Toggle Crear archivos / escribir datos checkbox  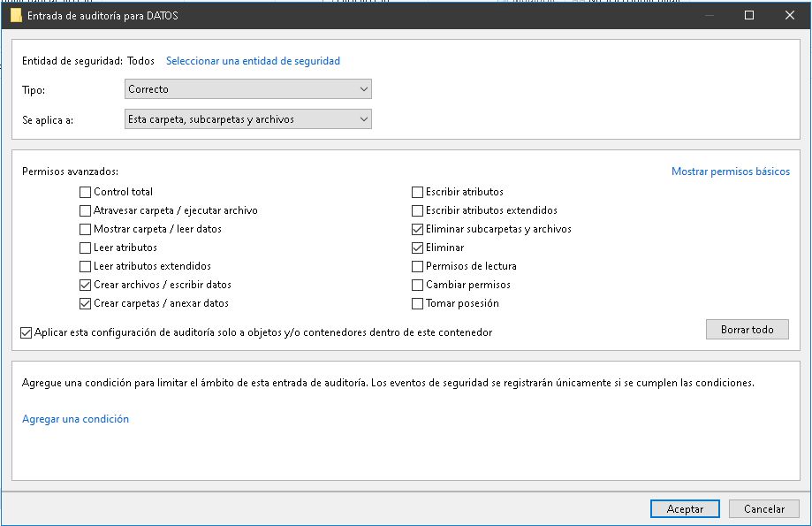click(86, 285)
